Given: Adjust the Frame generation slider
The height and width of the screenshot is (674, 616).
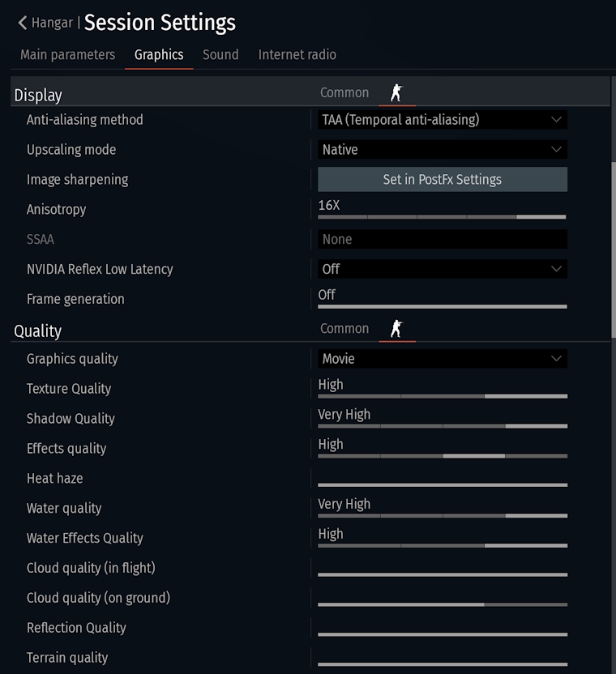Looking at the screenshot, I should (x=443, y=306).
